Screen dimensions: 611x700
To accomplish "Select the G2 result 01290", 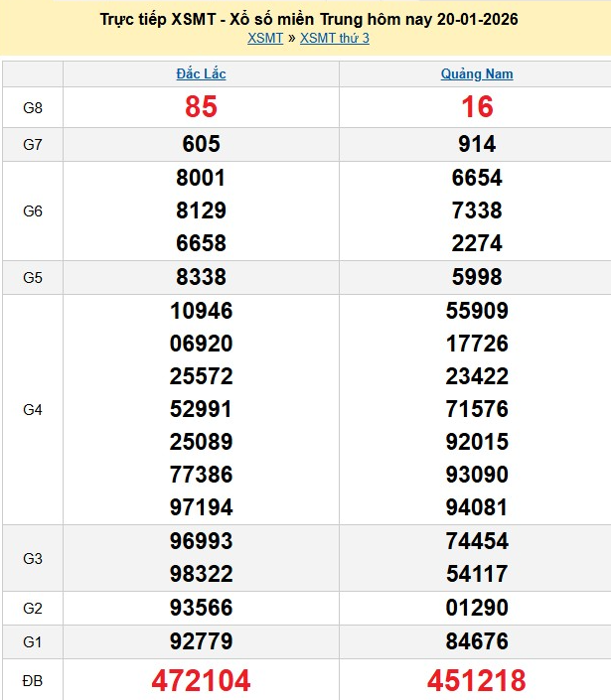I will point(477,608).
